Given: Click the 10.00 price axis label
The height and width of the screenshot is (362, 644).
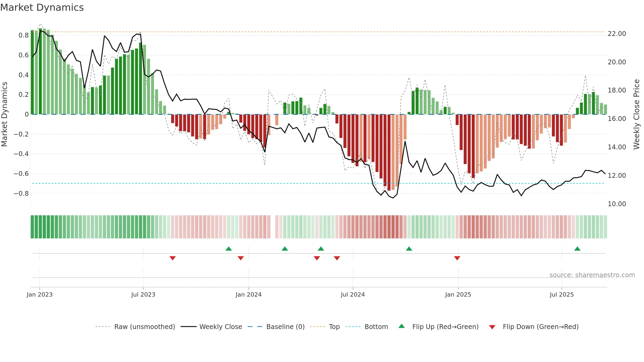Looking at the screenshot, I should point(617,204).
